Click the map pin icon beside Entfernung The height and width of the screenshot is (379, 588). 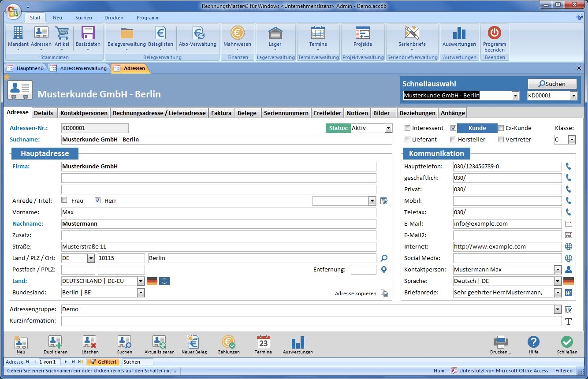[384, 270]
